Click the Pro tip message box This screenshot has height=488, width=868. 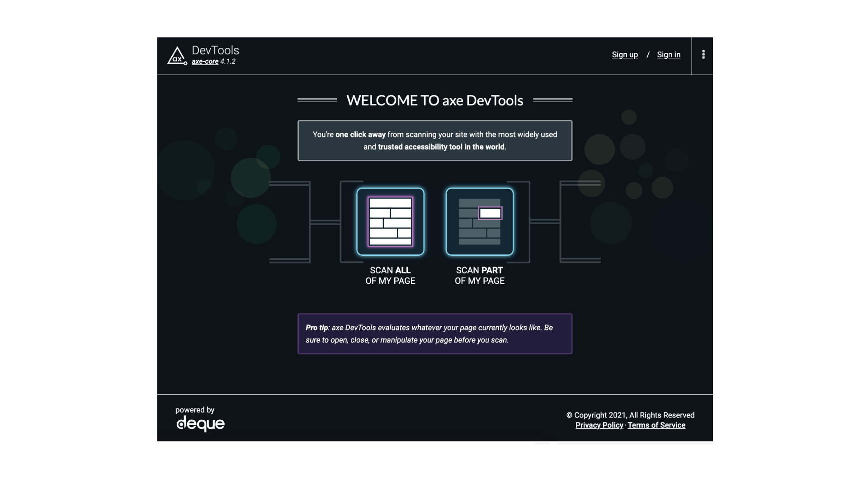[x=435, y=334]
